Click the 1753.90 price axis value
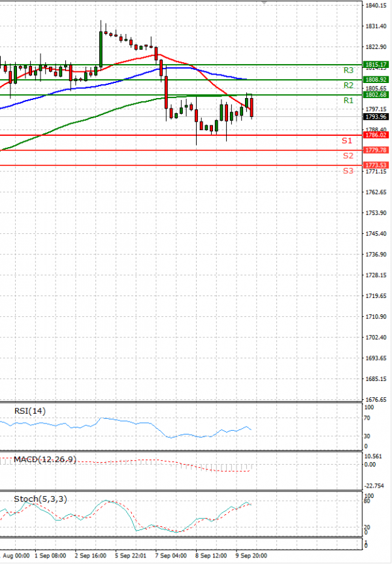The image size is (392, 564). pos(376,213)
